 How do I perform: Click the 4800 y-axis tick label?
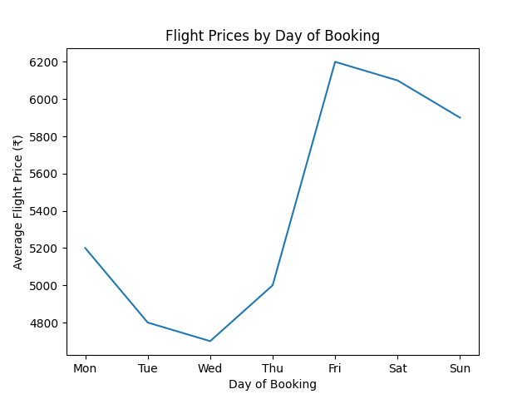tap(46, 323)
